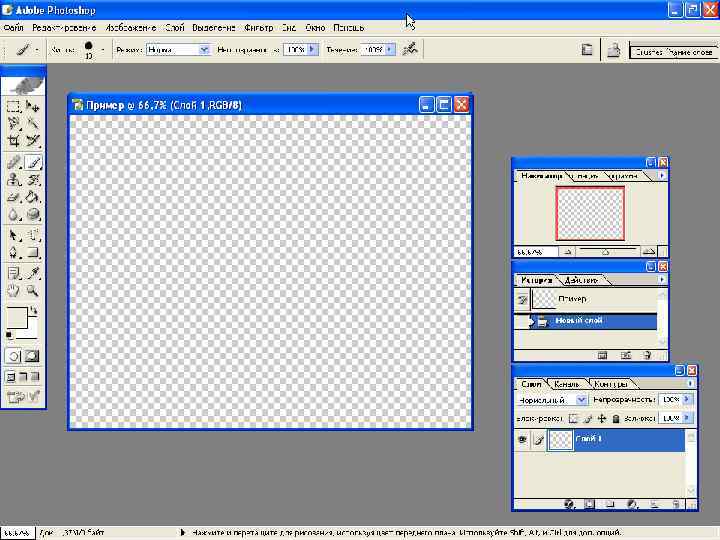Select the Move tool
This screenshot has width=720, height=540.
33,107
